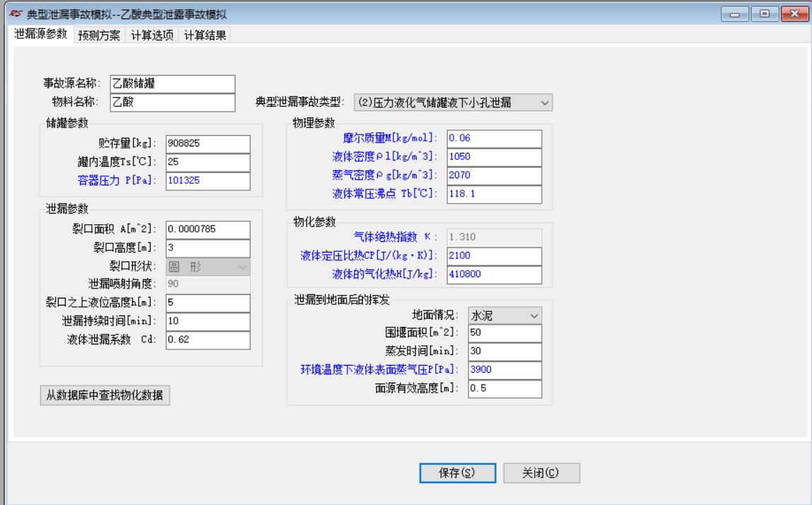Click the 液体密度 blue label
812x505 pixels.
tap(384, 157)
